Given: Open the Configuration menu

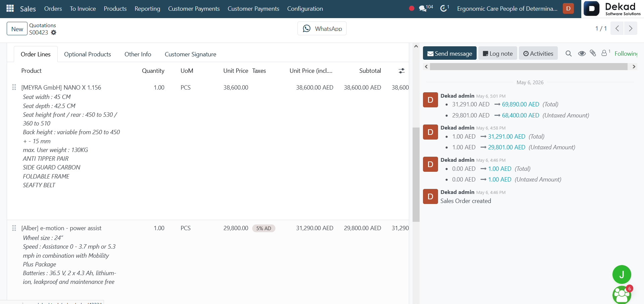Looking at the screenshot, I should [x=305, y=9].
